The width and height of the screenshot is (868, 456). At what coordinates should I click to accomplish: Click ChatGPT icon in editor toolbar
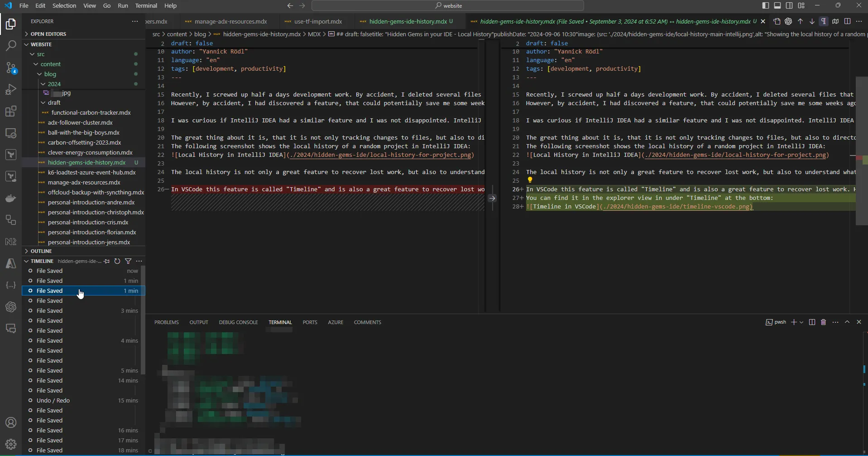[x=788, y=21]
